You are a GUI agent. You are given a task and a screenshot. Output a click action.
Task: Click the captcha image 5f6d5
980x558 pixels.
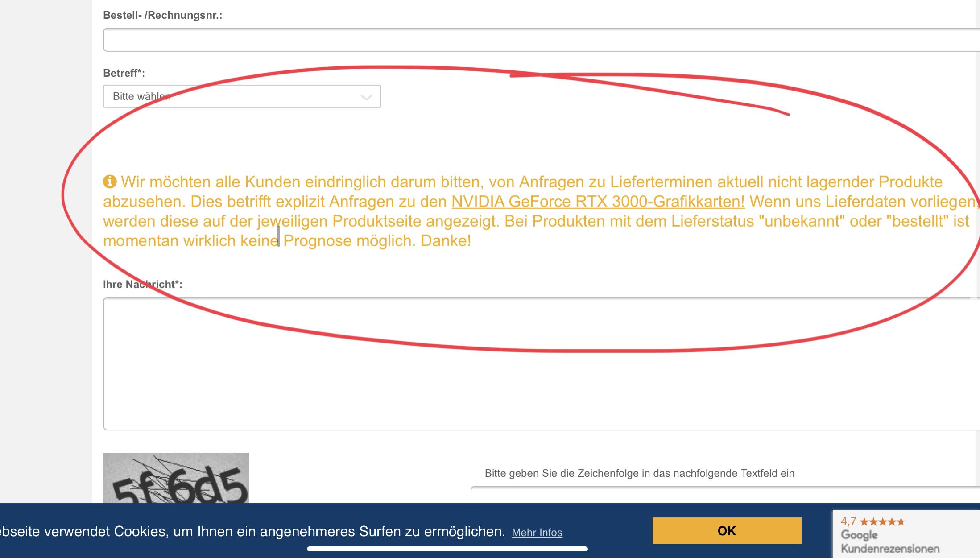click(x=176, y=478)
